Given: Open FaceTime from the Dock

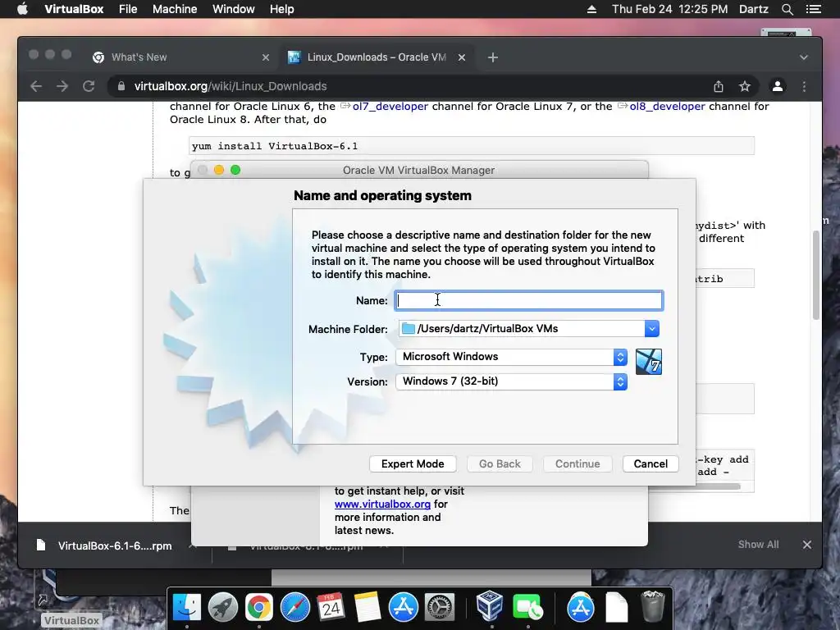Looking at the screenshot, I should pyautogui.click(x=527, y=608).
